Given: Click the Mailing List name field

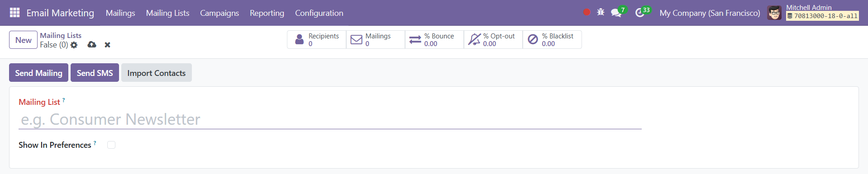Looking at the screenshot, I should (330, 119).
